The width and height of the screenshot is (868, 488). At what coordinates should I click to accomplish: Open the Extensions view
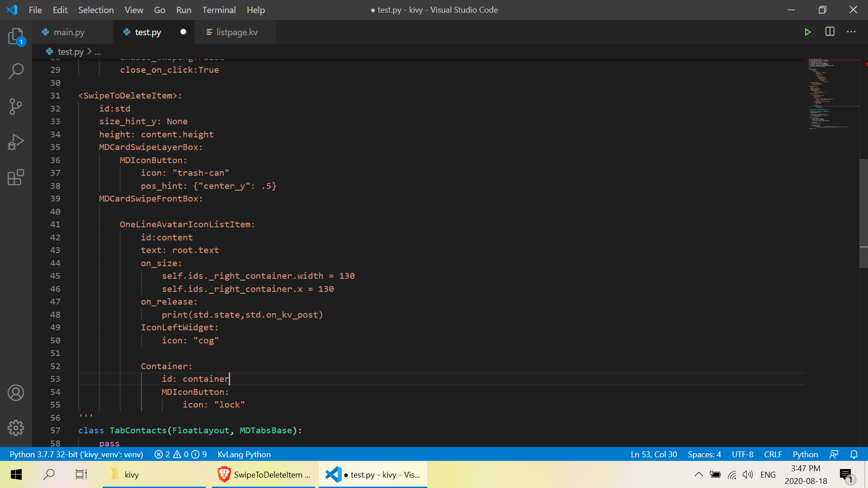16,178
